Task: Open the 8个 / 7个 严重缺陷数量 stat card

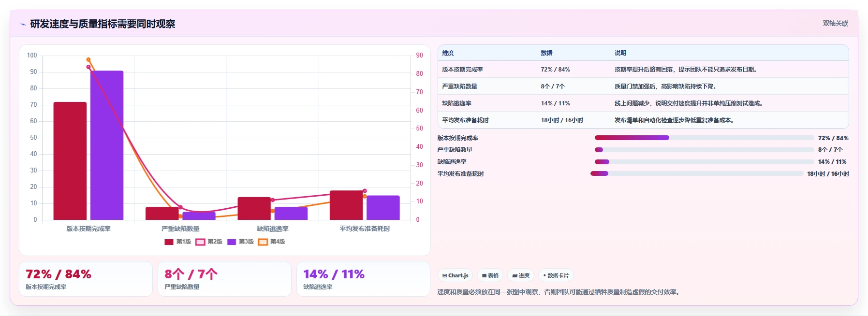Action: tap(224, 279)
